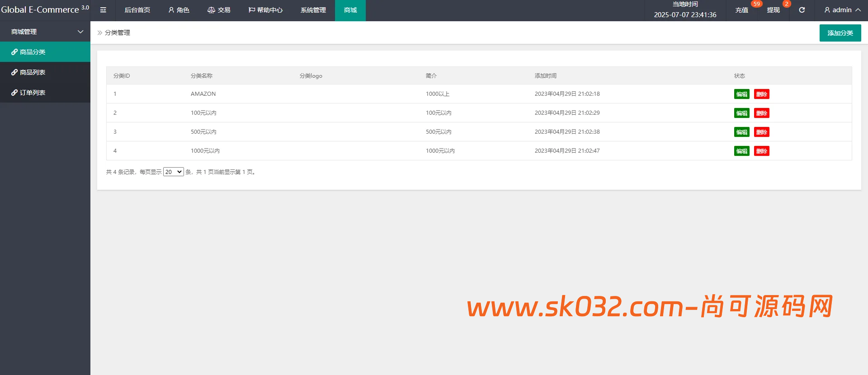The height and width of the screenshot is (375, 868).
Task: Open 订单列表 in the sidebar
Action: pos(33,93)
